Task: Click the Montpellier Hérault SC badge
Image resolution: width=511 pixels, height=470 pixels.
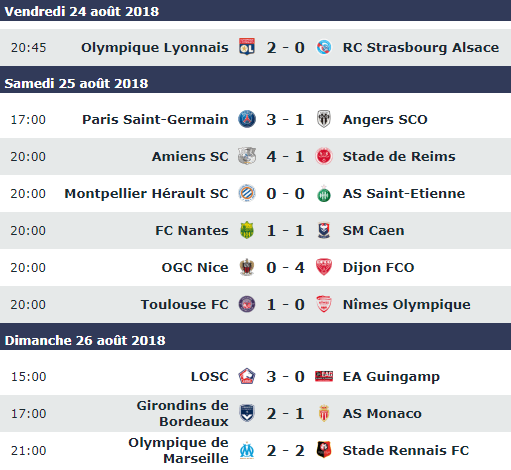Action: (247, 193)
